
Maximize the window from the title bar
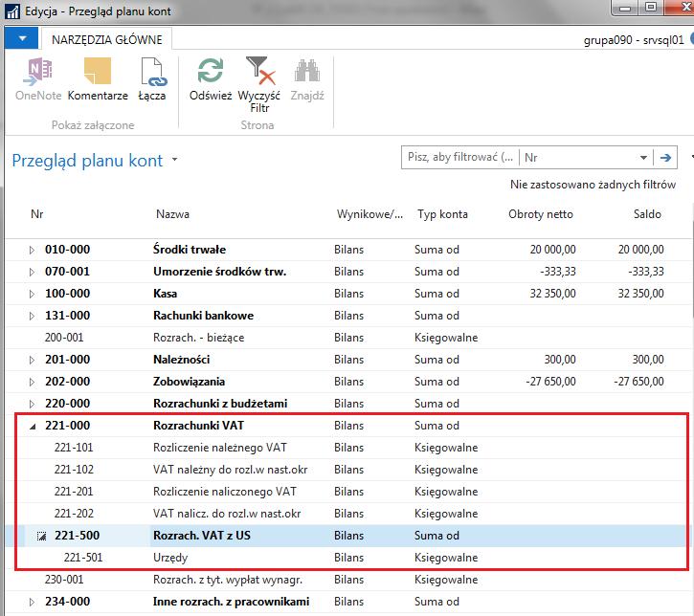point(651,7)
